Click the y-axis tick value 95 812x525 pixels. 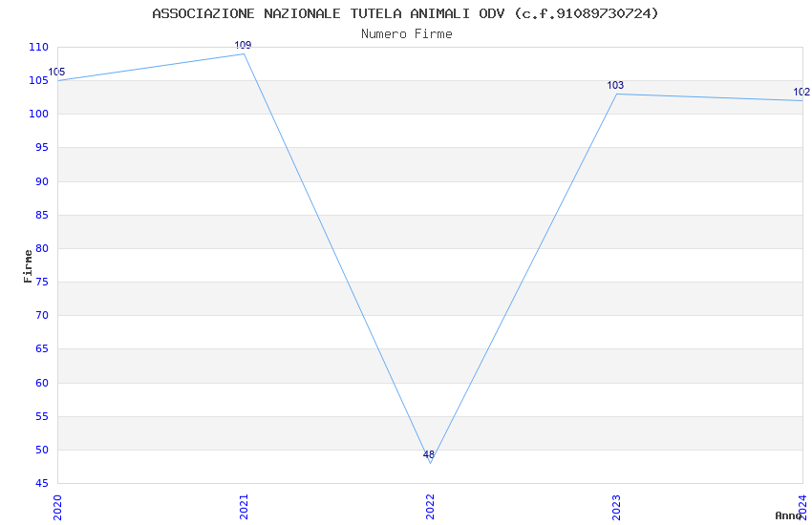[x=42, y=147]
